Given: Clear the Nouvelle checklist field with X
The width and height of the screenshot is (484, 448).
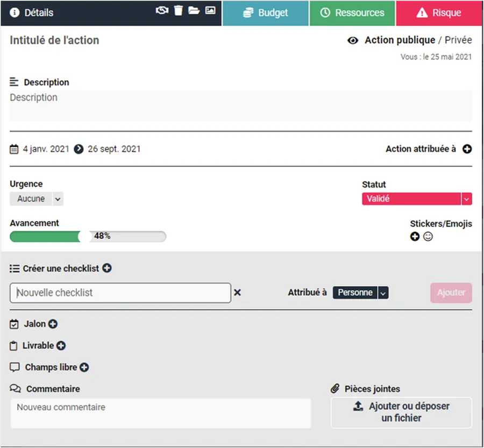Looking at the screenshot, I should point(237,293).
